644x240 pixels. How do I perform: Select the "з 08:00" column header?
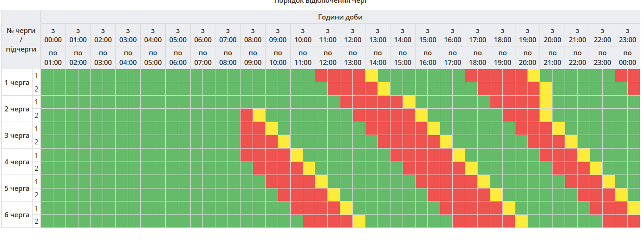[x=253, y=35]
